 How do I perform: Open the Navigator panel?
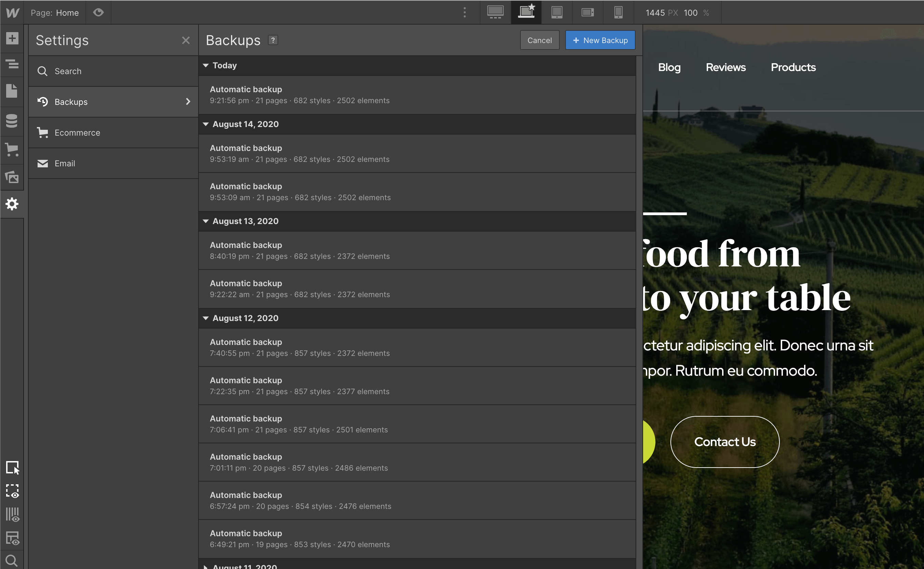click(12, 64)
